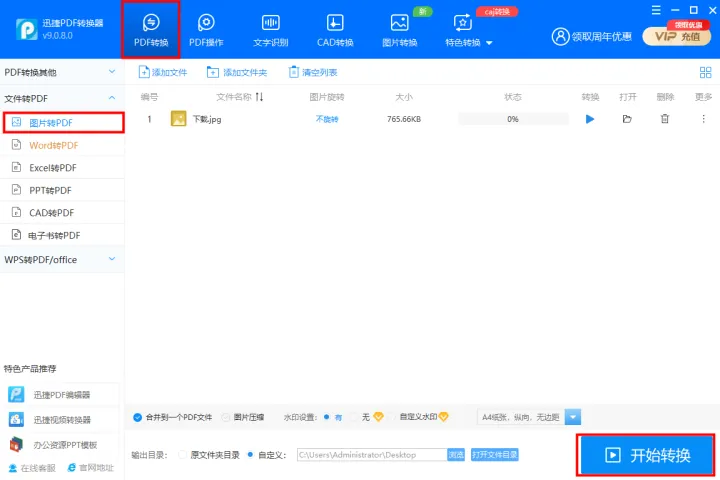The height and width of the screenshot is (480, 720).
Task: Click 在线客服 link
Action: [x=32, y=468]
